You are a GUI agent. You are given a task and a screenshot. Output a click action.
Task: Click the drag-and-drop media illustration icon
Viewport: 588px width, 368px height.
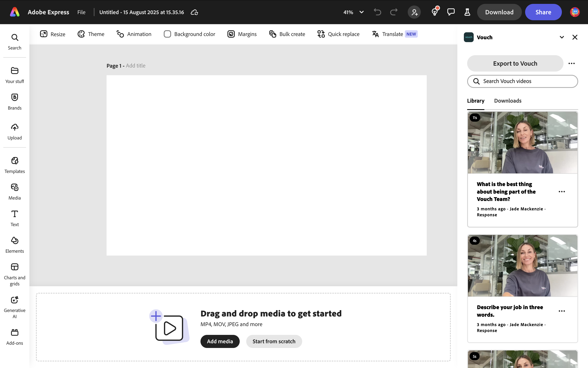click(x=169, y=327)
